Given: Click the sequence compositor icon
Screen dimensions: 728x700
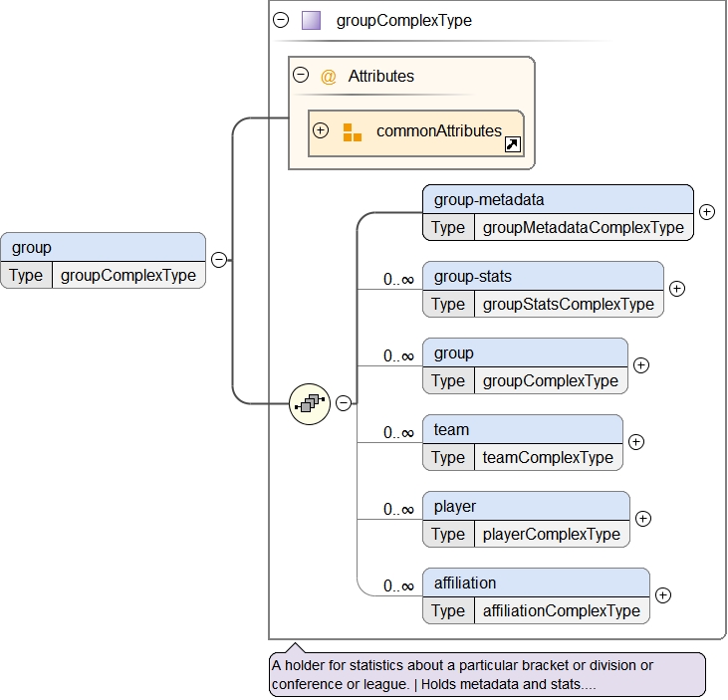Looking at the screenshot, I should (x=310, y=403).
